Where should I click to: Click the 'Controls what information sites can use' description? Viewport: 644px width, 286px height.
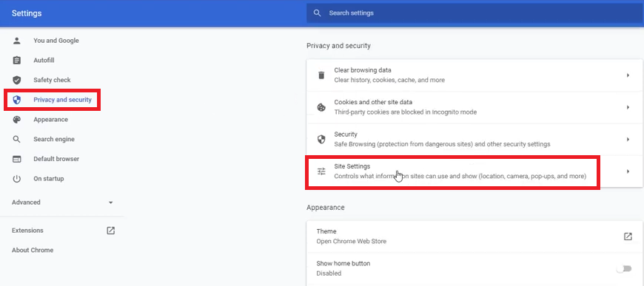click(x=460, y=176)
